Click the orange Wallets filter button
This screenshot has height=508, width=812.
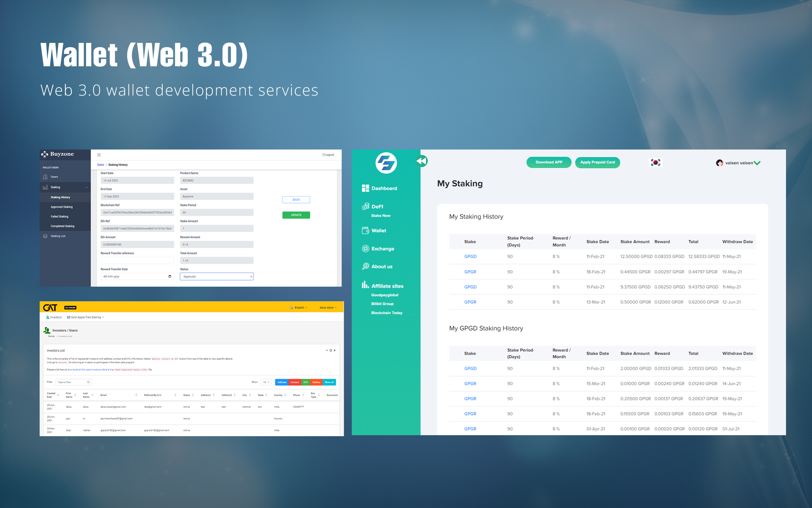pyautogui.click(x=316, y=382)
